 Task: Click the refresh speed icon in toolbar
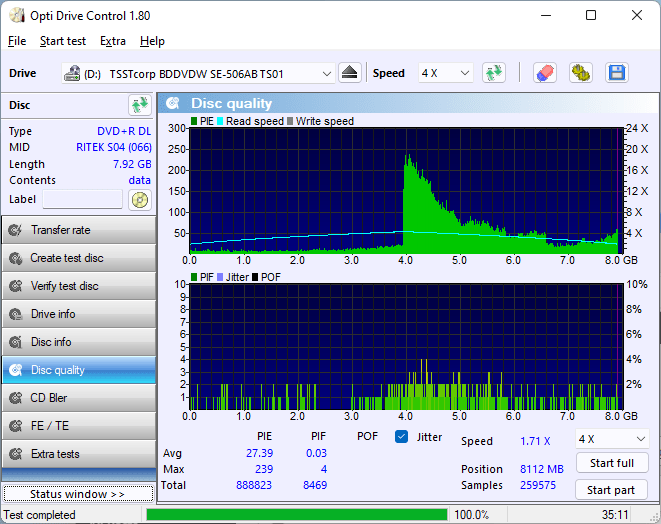[x=493, y=73]
